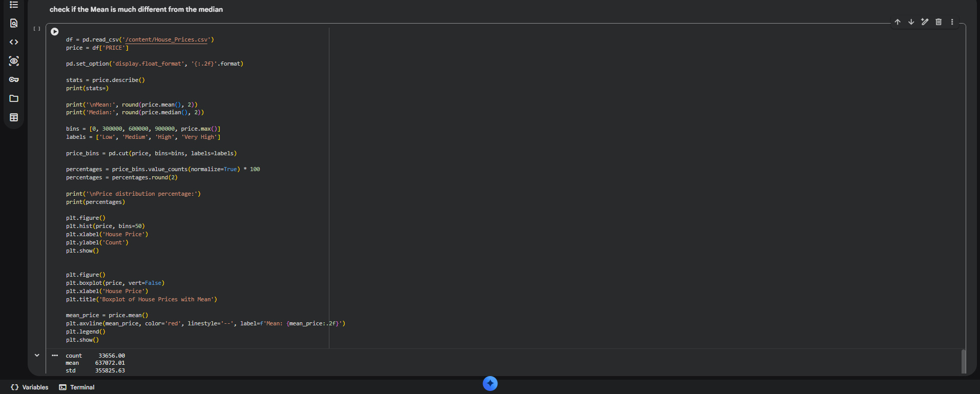Open the Code snippets panel

click(14, 42)
